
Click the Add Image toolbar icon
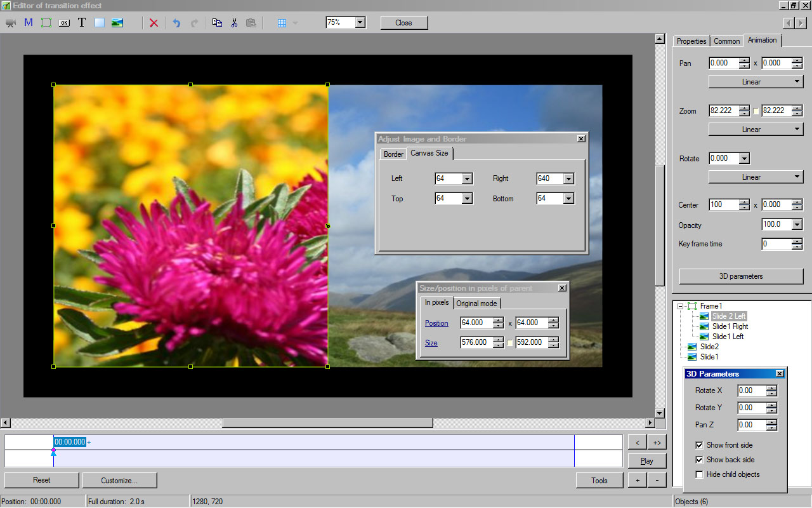117,23
